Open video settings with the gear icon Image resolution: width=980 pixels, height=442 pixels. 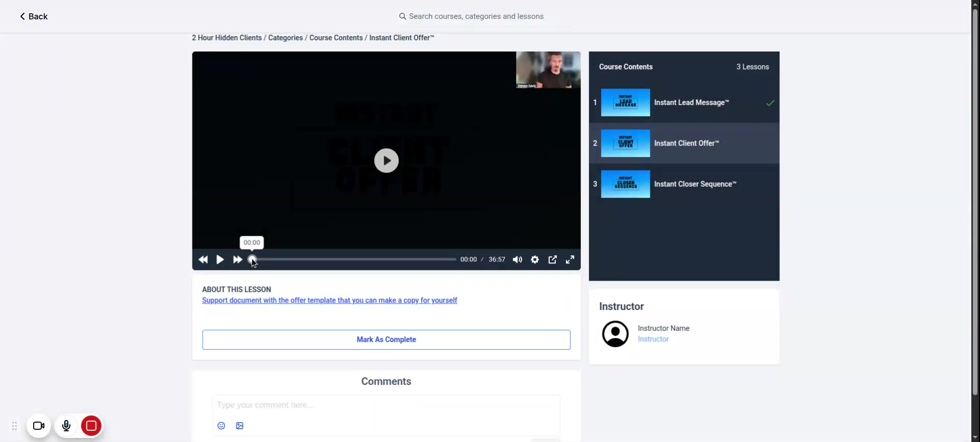[x=535, y=260]
